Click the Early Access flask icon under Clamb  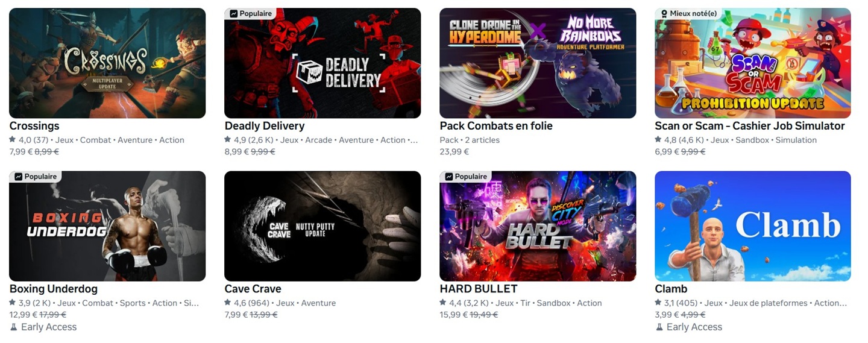coord(659,327)
